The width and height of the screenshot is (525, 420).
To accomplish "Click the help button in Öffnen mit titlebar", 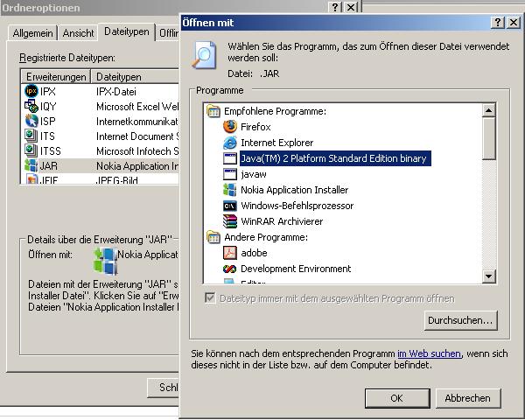I will coord(498,23).
